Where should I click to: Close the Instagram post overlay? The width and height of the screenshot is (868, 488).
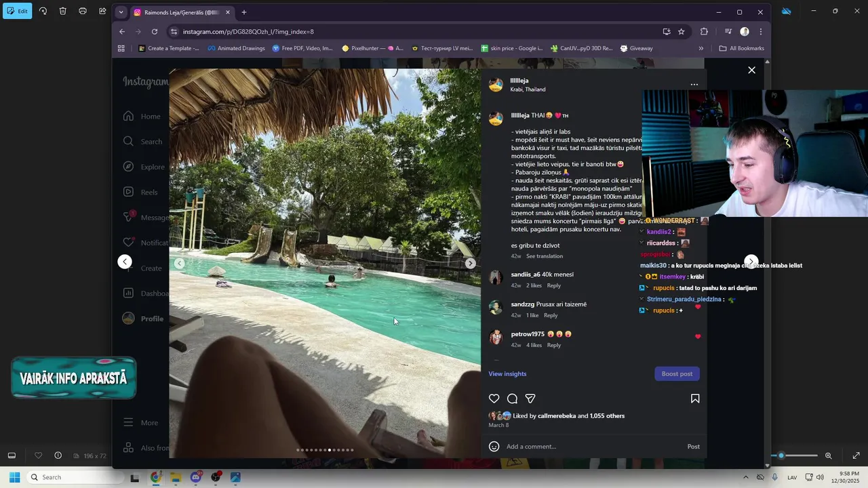(751, 70)
